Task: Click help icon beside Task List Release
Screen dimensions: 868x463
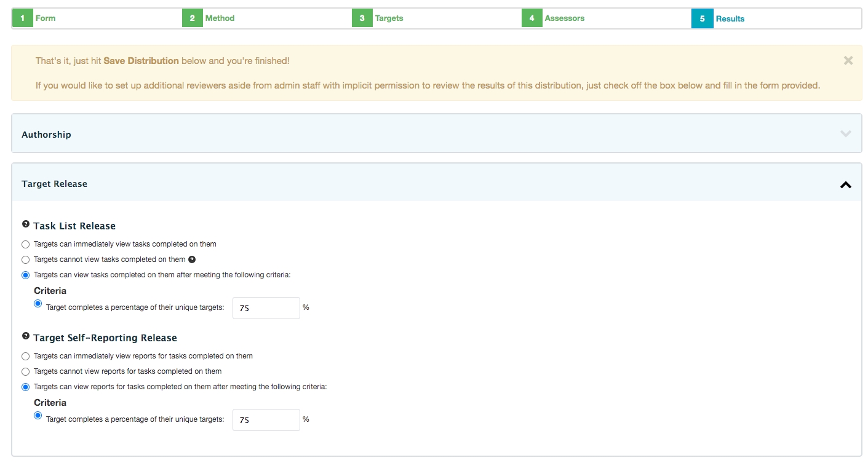Action: pos(26,224)
